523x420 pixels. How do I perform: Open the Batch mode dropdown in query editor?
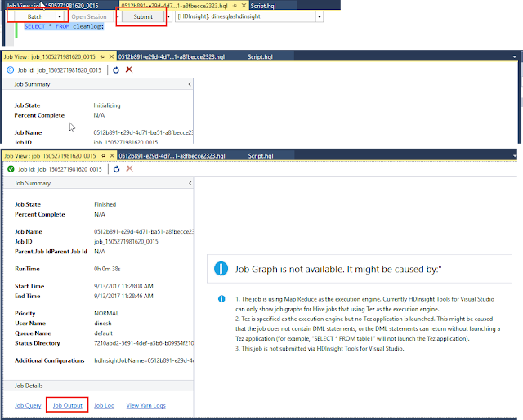(x=60, y=16)
